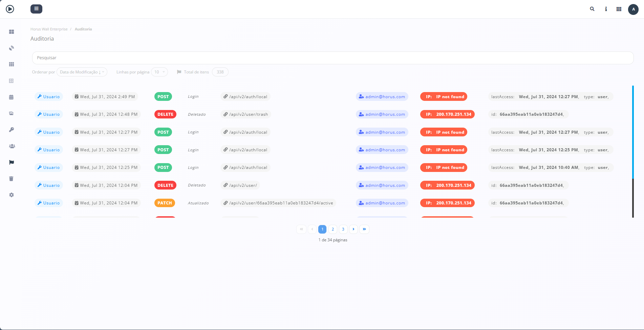The height and width of the screenshot is (330, 644).
Task: Click the search magnifier icon in header
Action: [x=592, y=9]
